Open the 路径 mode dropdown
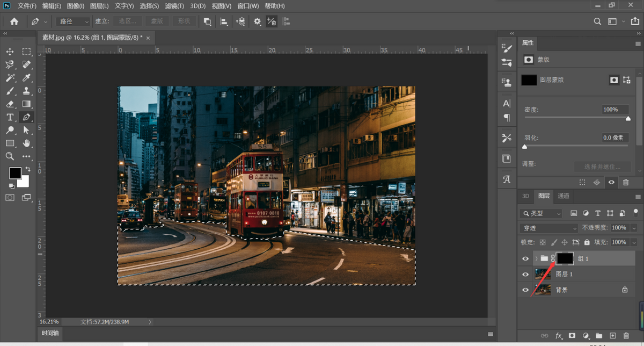The width and height of the screenshot is (644, 346). pos(74,21)
